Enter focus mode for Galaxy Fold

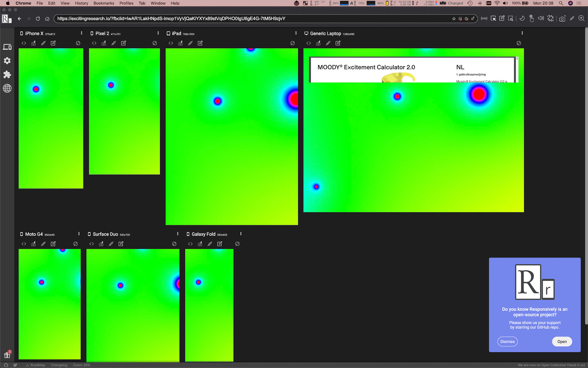[x=237, y=244]
